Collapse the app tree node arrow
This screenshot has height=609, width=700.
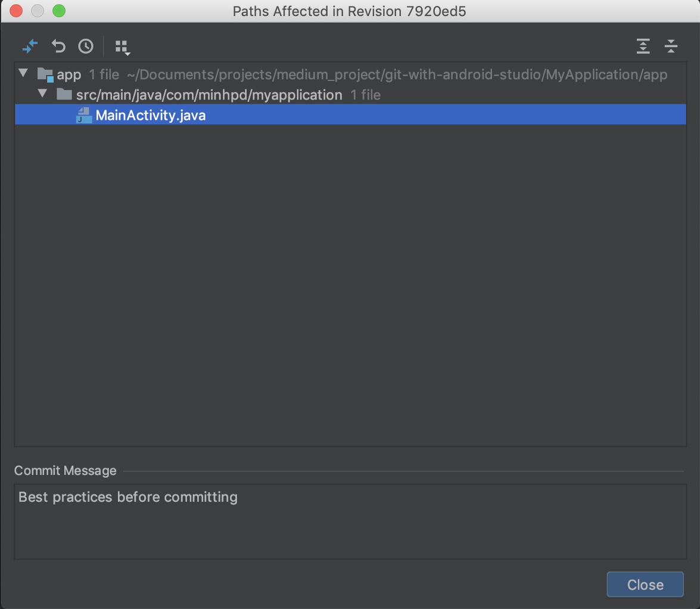coord(24,74)
